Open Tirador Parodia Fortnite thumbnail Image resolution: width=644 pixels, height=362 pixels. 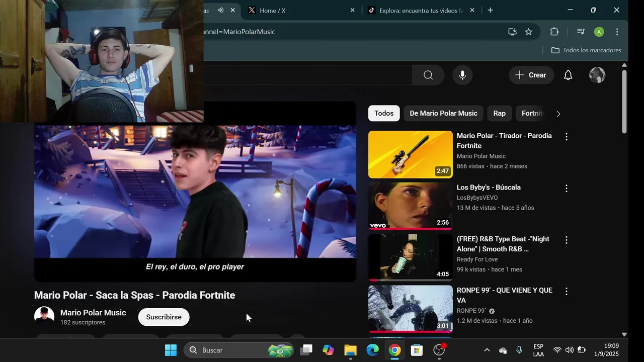(x=411, y=154)
